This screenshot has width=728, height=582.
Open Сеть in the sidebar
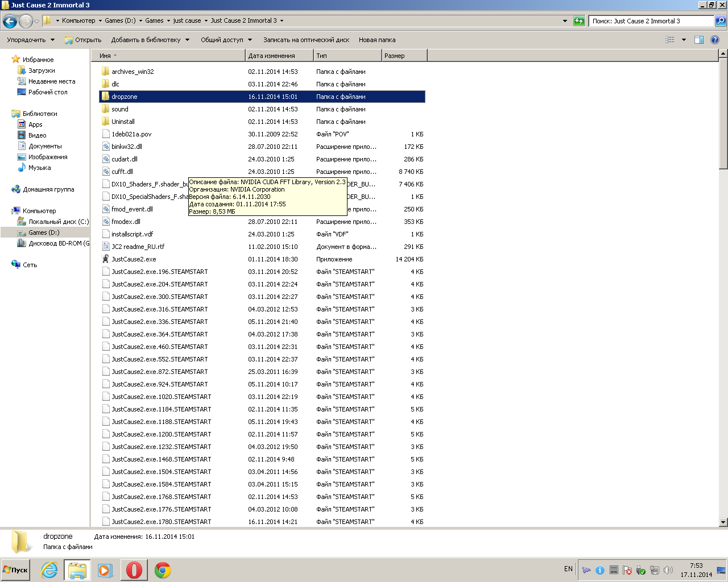coord(30,265)
